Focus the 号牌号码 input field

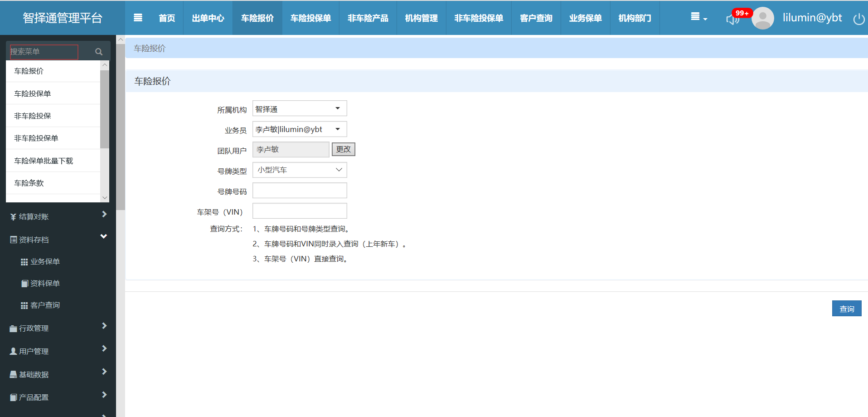click(x=300, y=191)
